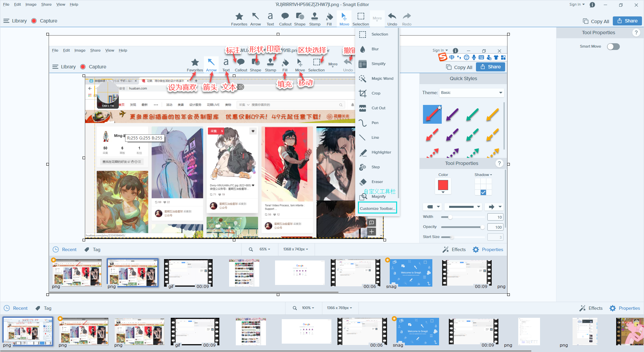Open the 100% zoom dropdown

pyautogui.click(x=308, y=308)
